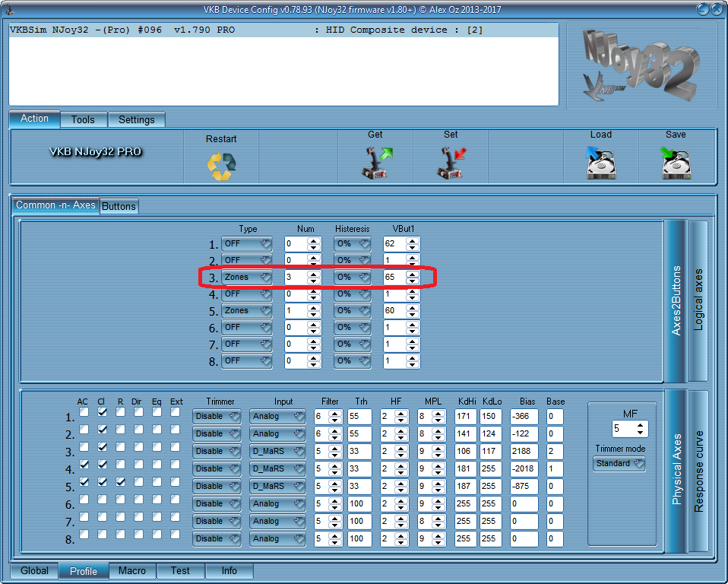The image size is (728, 584).
Task: Click the Bias field for axis 1
Action: click(523, 417)
